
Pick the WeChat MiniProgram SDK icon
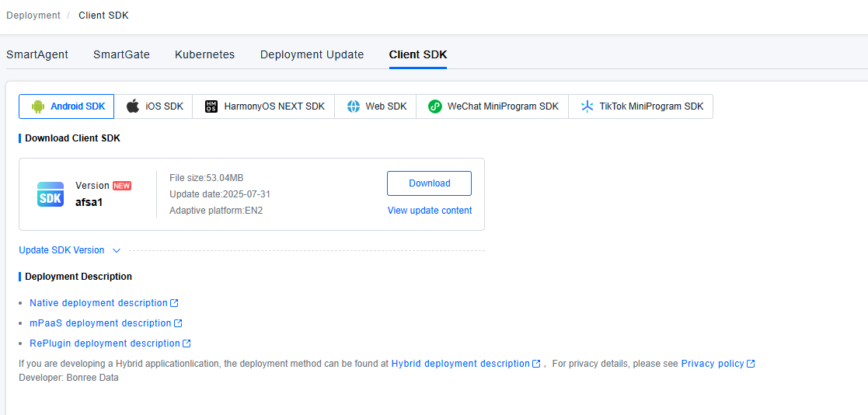[x=435, y=106]
